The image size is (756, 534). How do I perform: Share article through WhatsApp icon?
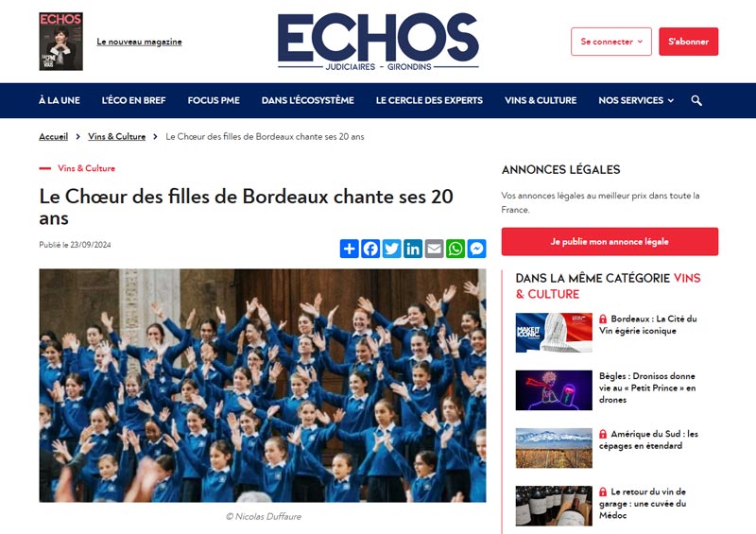click(x=455, y=249)
